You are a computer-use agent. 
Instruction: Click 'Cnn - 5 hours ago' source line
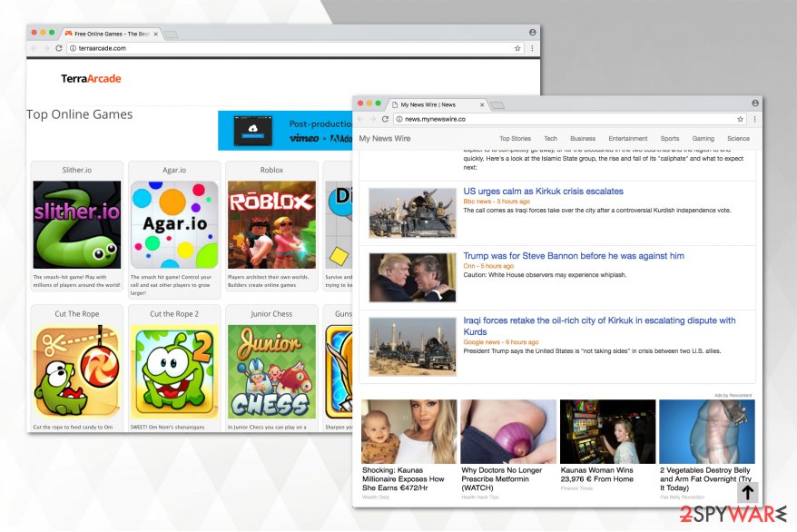click(488, 266)
